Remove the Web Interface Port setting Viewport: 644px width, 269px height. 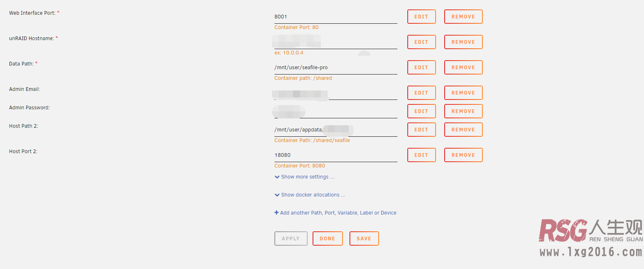coord(463,17)
